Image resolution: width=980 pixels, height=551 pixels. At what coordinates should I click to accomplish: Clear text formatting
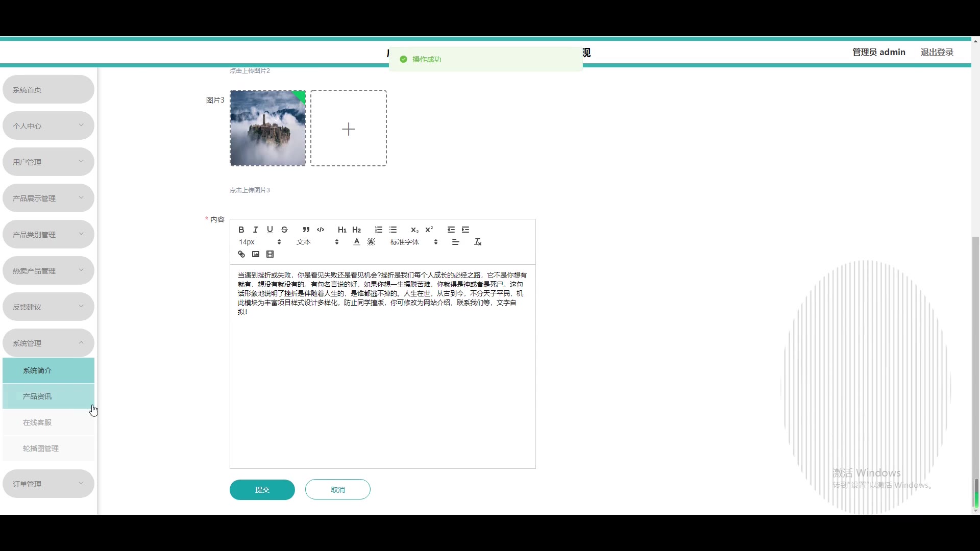click(x=478, y=242)
